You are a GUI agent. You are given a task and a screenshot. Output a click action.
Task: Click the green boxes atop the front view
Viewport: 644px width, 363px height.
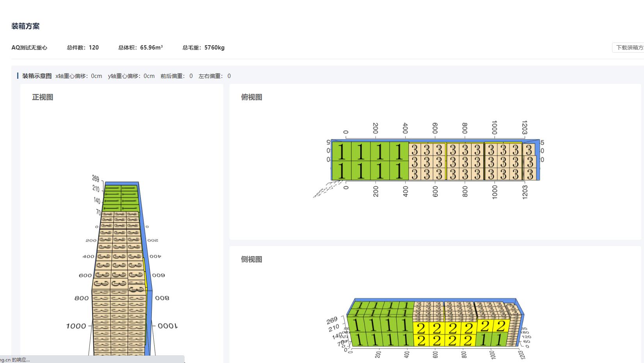pyautogui.click(x=121, y=198)
